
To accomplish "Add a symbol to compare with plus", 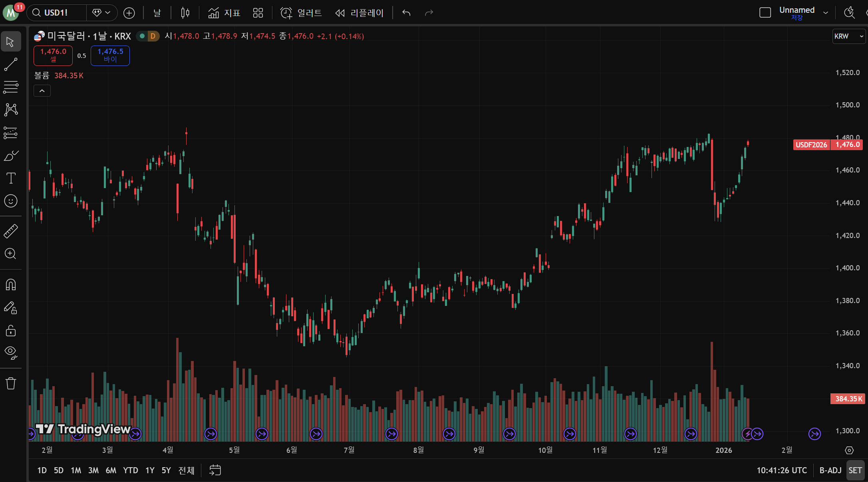I will click(129, 13).
